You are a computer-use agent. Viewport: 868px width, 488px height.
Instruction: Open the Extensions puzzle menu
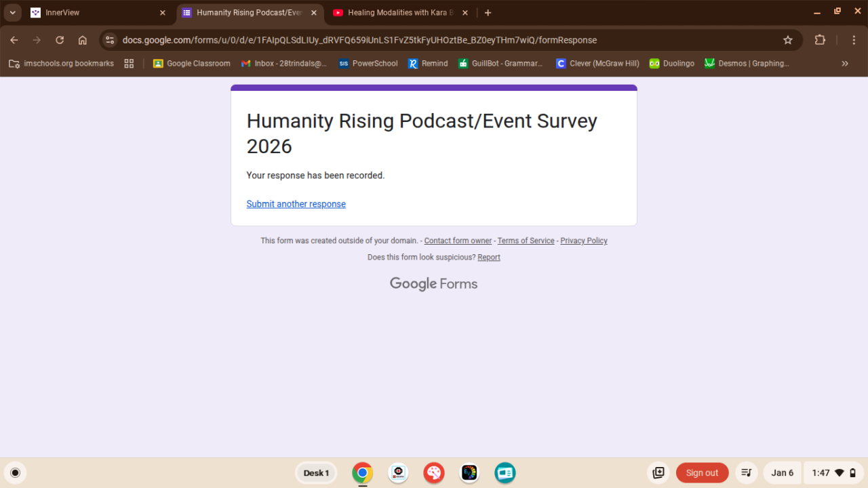point(820,40)
